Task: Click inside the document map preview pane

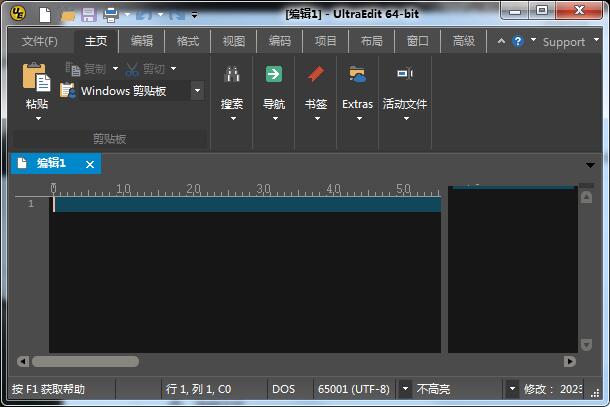Action: [512, 270]
